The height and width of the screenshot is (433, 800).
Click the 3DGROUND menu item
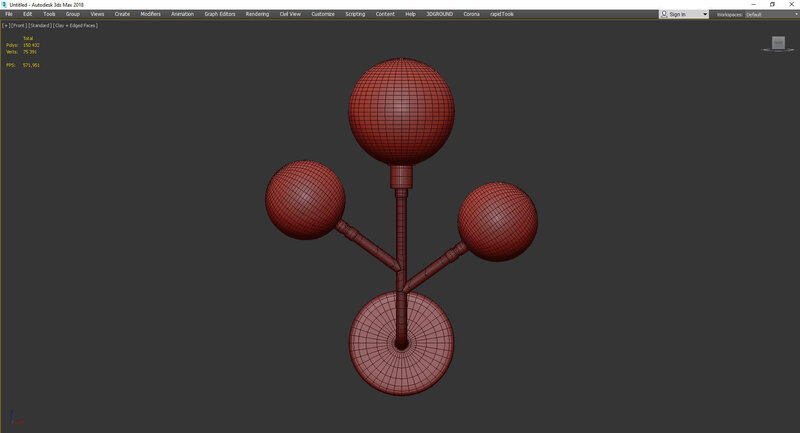click(x=440, y=14)
